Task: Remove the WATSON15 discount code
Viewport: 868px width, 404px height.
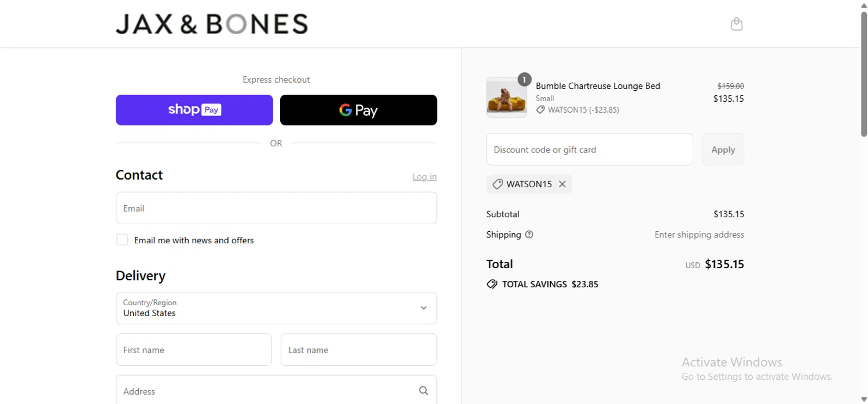Action: [x=562, y=184]
